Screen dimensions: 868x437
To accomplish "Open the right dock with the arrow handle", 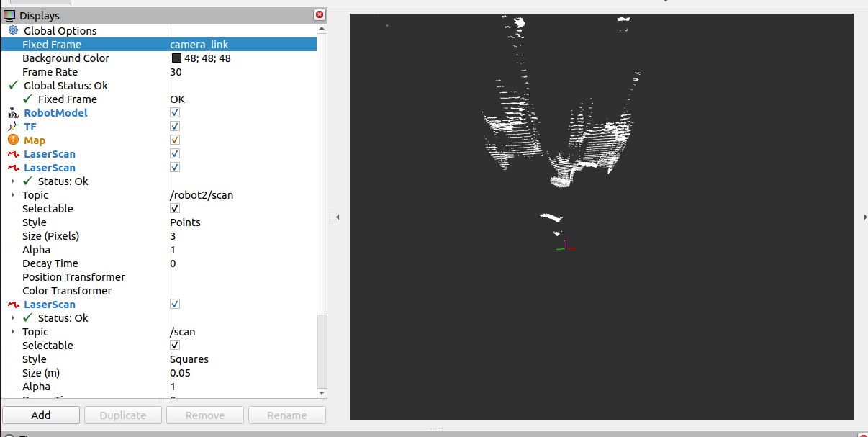I will tap(864, 217).
